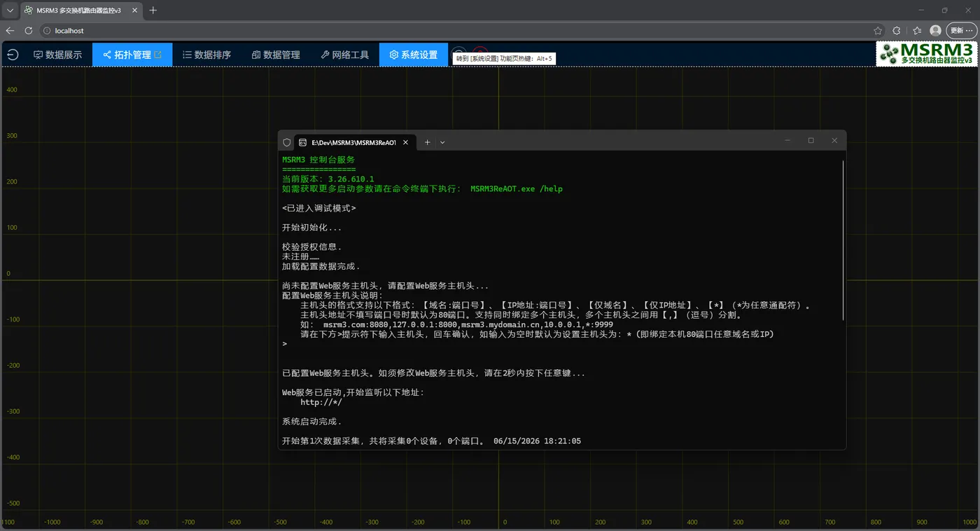
Task: Close the MSRM3ReAOT terminal tab
Action: (x=405, y=142)
